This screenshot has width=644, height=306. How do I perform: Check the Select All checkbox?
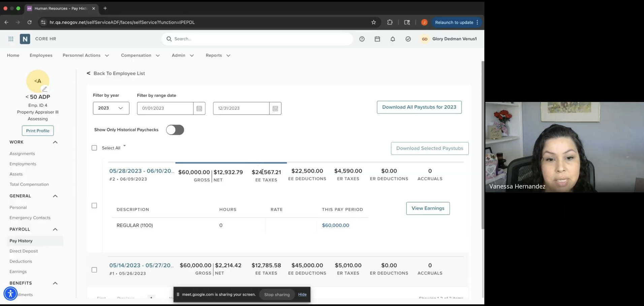pos(94,148)
